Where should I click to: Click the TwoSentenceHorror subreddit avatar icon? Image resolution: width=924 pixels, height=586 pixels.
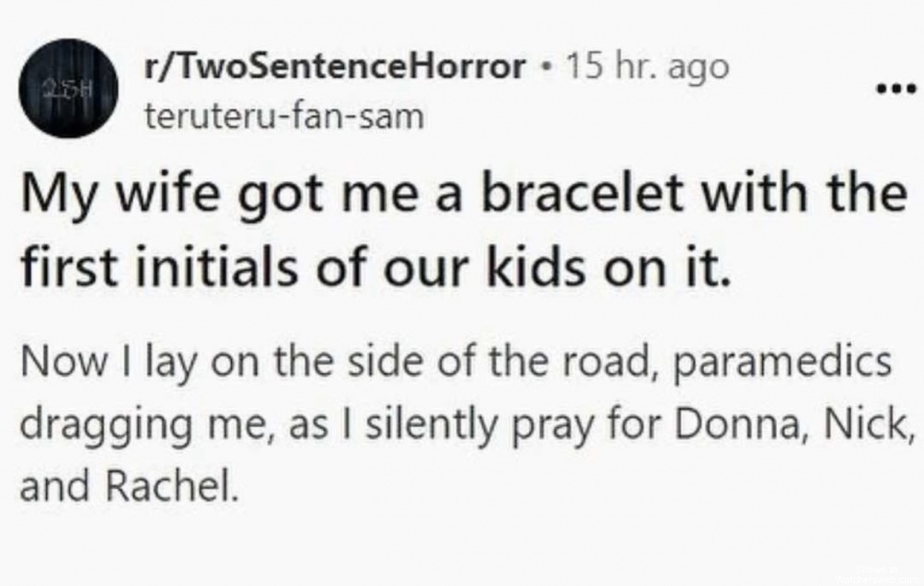coord(63,89)
